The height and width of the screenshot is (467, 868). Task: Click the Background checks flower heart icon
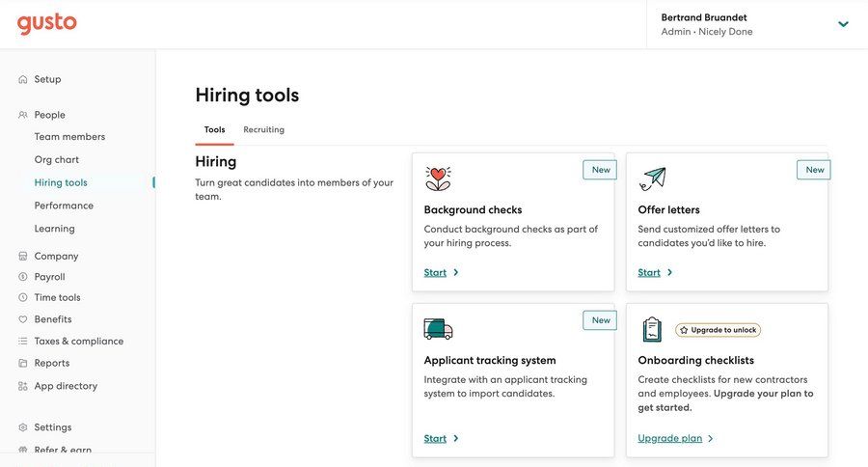[438, 179]
